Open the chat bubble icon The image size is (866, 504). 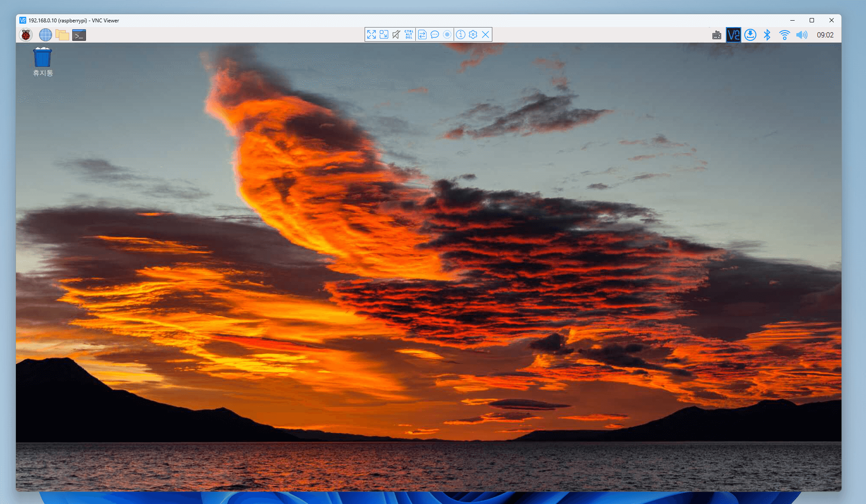[x=435, y=35]
